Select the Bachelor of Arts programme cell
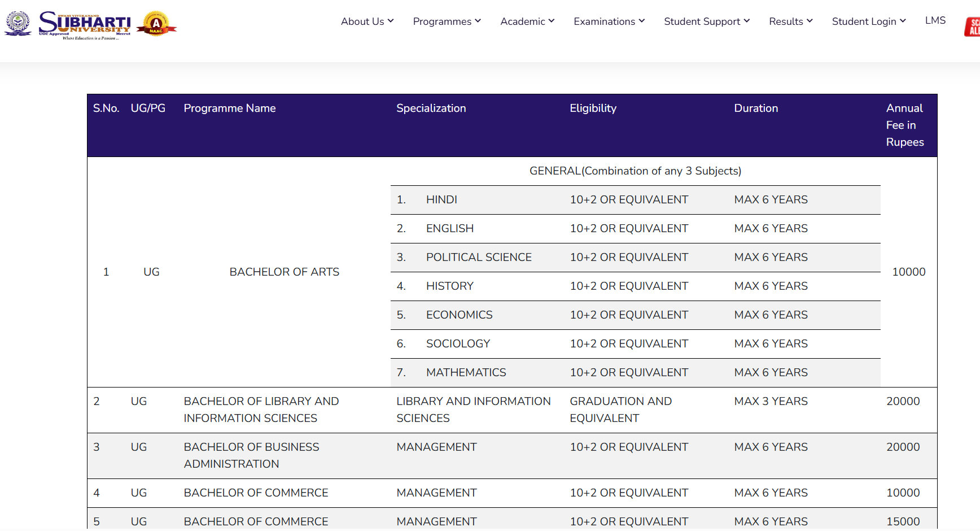Screen dimensions: 980x531 (x=284, y=272)
